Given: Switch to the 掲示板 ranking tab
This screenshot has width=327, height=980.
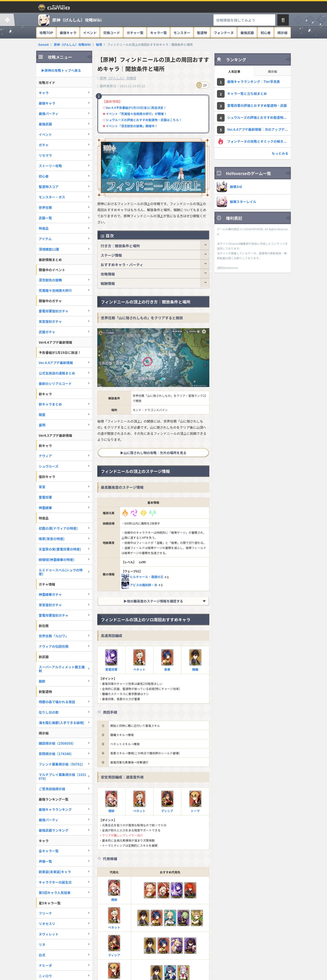Looking at the screenshot, I should click(272, 71).
